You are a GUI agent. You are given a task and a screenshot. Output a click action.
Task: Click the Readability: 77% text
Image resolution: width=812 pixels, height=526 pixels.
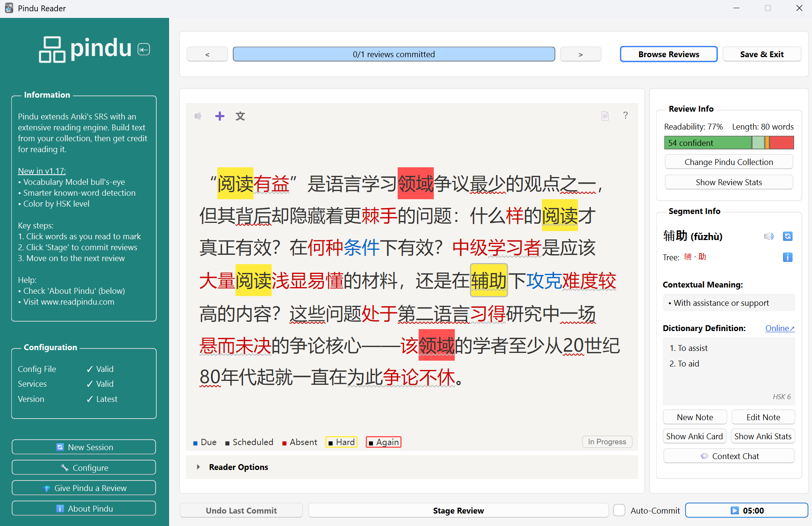[x=693, y=127]
